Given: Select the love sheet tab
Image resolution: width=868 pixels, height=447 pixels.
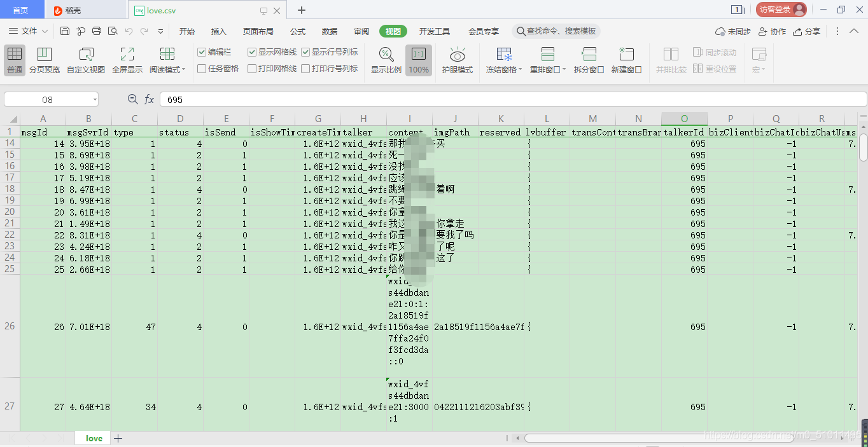Looking at the screenshot, I should click(x=94, y=438).
